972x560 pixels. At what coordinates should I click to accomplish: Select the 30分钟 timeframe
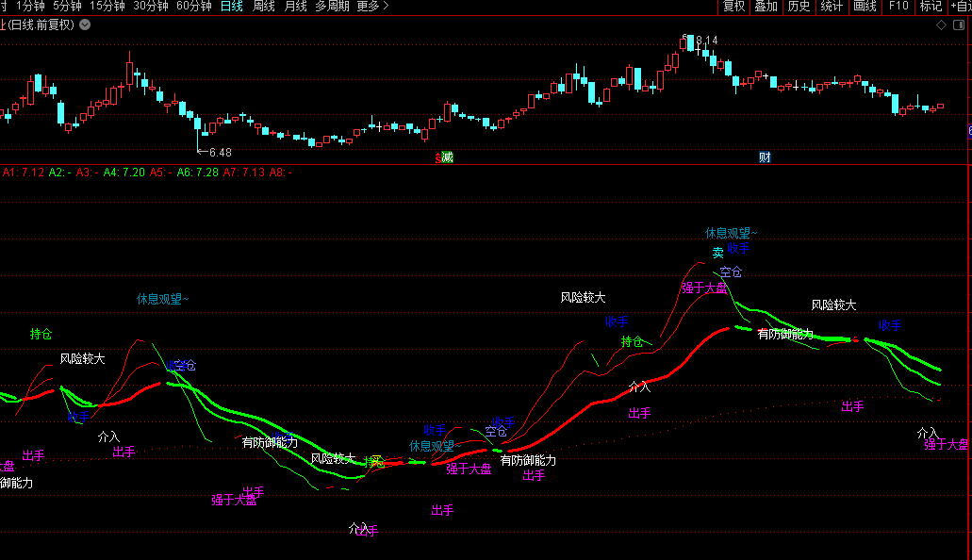click(x=150, y=7)
